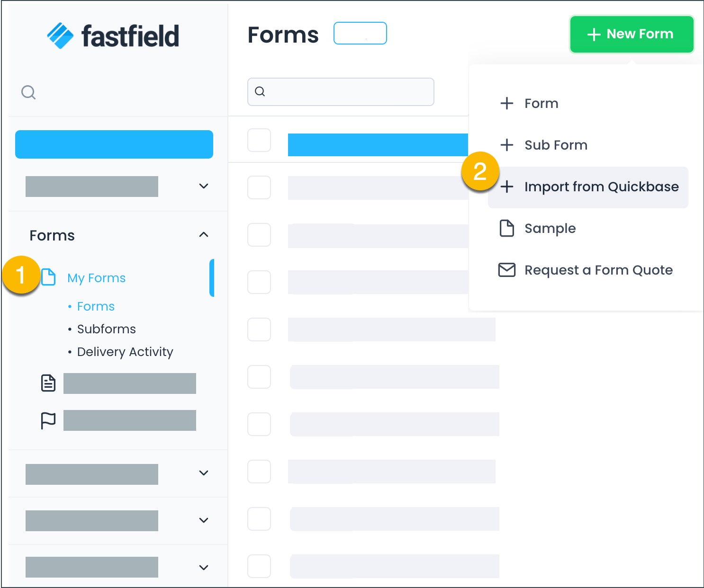This screenshot has width=704, height=588.
Task: Check the last form row's checkbox
Action: click(259, 566)
